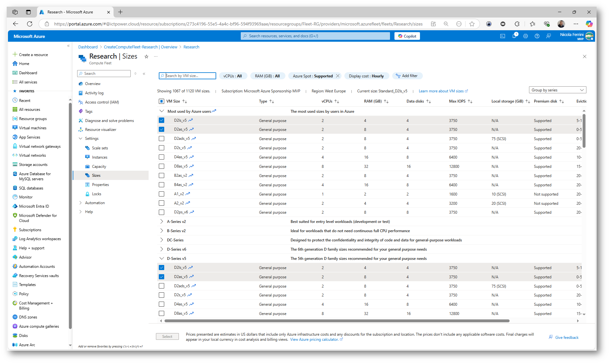Click the resource menu Search field
This screenshot has height=364, width=610.
click(104, 74)
